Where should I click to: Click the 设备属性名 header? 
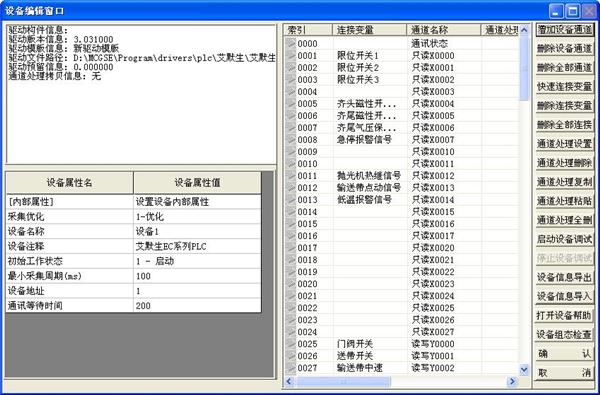(x=70, y=183)
